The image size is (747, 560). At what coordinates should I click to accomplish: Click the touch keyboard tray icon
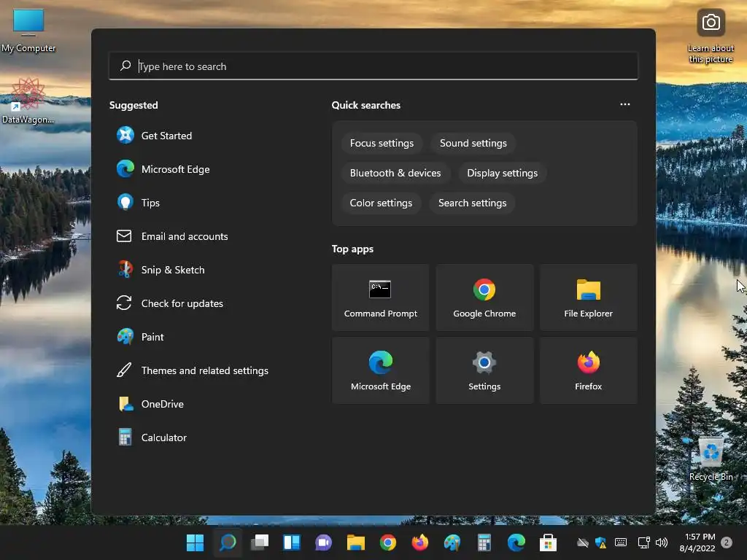621,542
